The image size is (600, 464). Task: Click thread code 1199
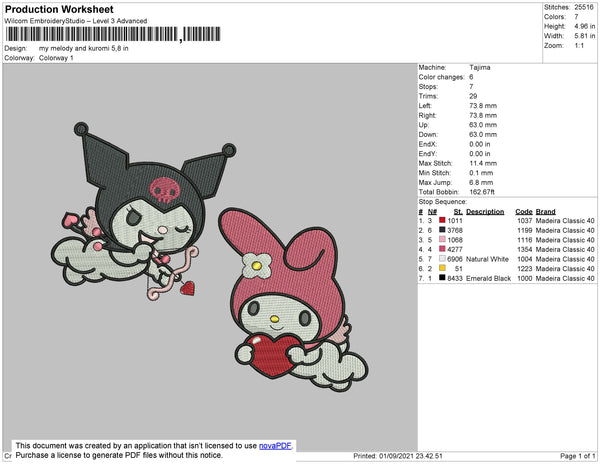(x=525, y=230)
